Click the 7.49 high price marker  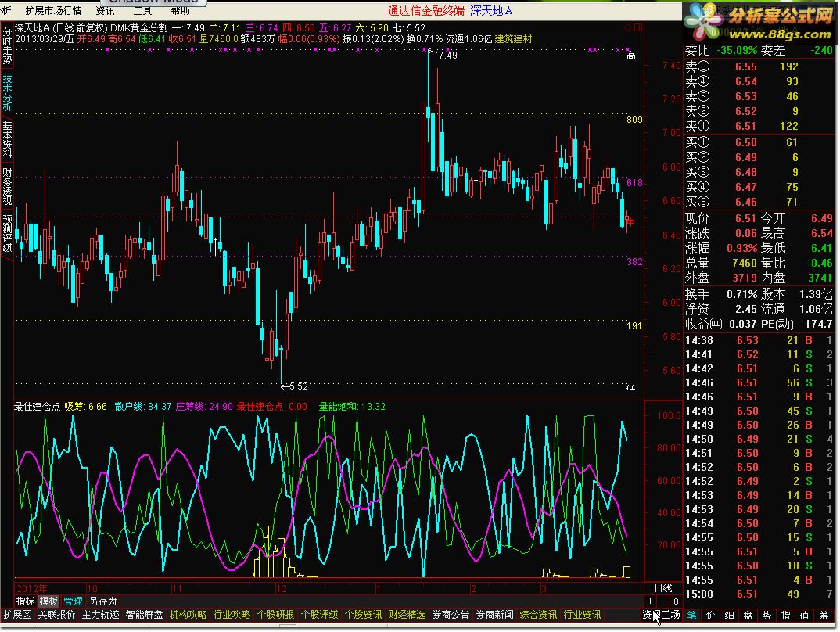pyautogui.click(x=447, y=56)
